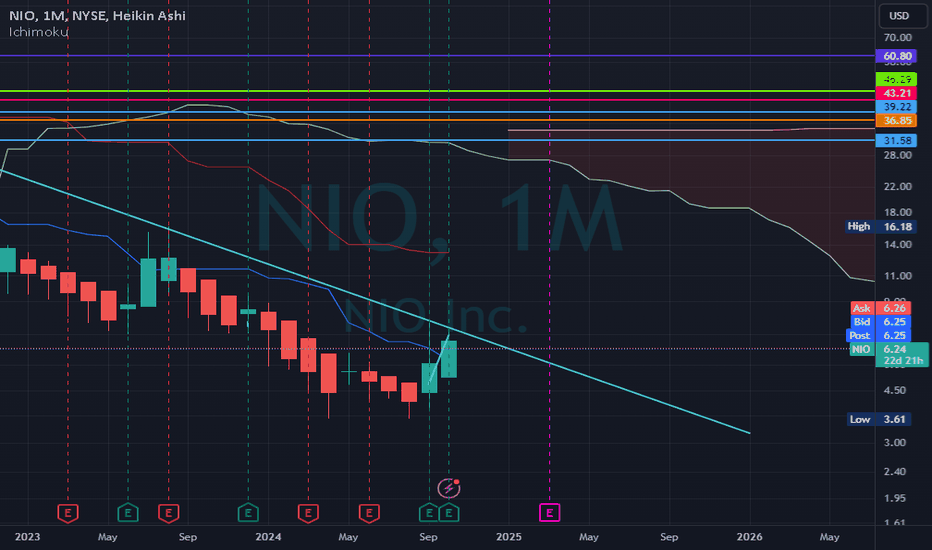932x550 pixels.
Task: Click the 2024 time axis label
Action: click(268, 537)
